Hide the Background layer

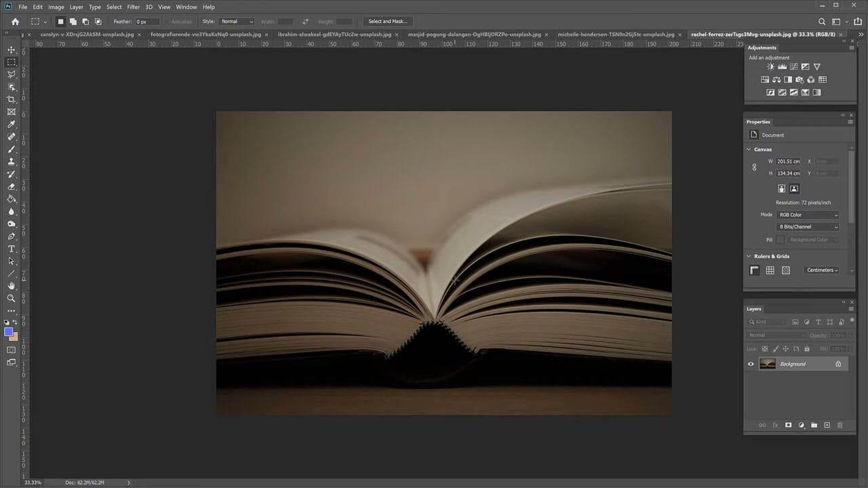751,363
